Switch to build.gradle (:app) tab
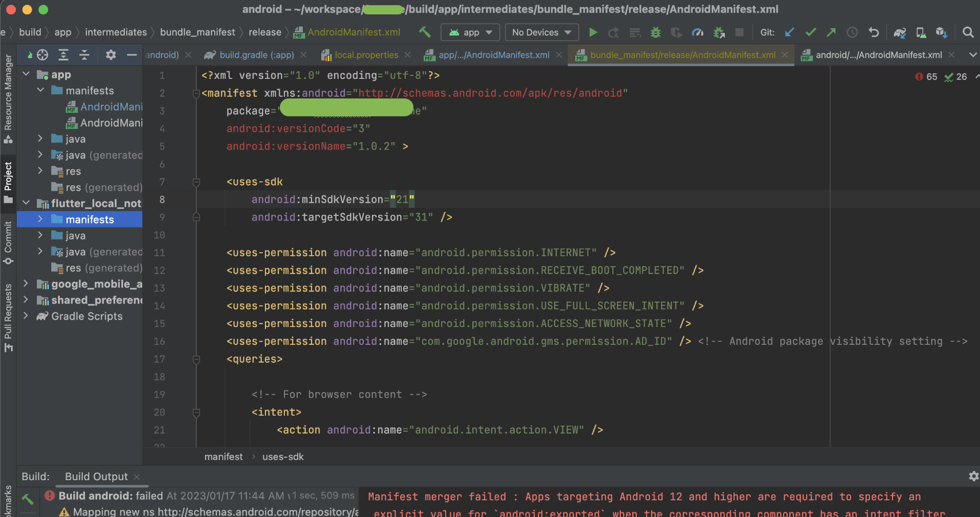This screenshot has width=980, height=517. (257, 55)
